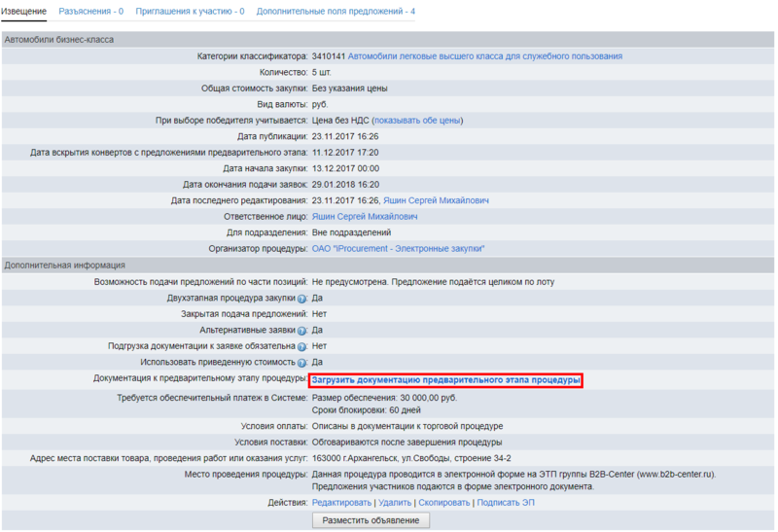Select the Скопировать action link
Image resolution: width=778 pixels, height=532 pixels.
click(x=443, y=502)
